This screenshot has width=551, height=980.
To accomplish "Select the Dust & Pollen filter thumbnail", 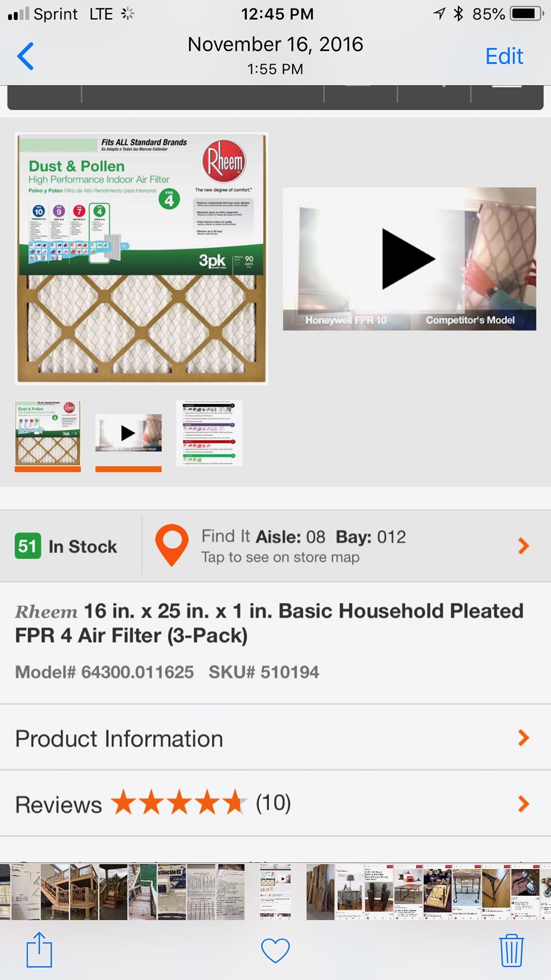I will click(48, 433).
